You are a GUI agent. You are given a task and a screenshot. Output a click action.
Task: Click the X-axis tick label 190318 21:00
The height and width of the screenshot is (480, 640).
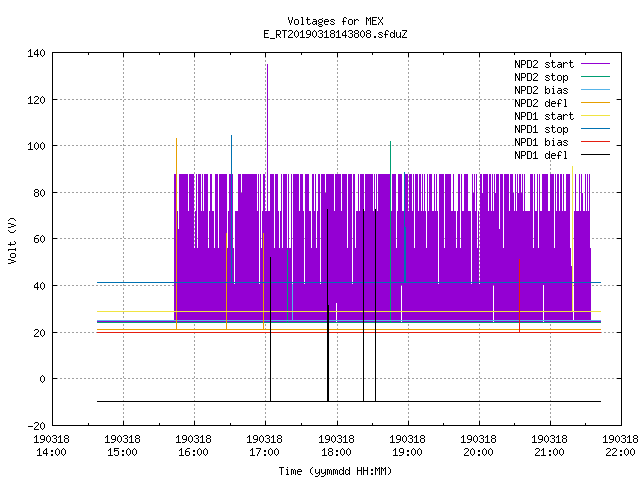(549, 446)
